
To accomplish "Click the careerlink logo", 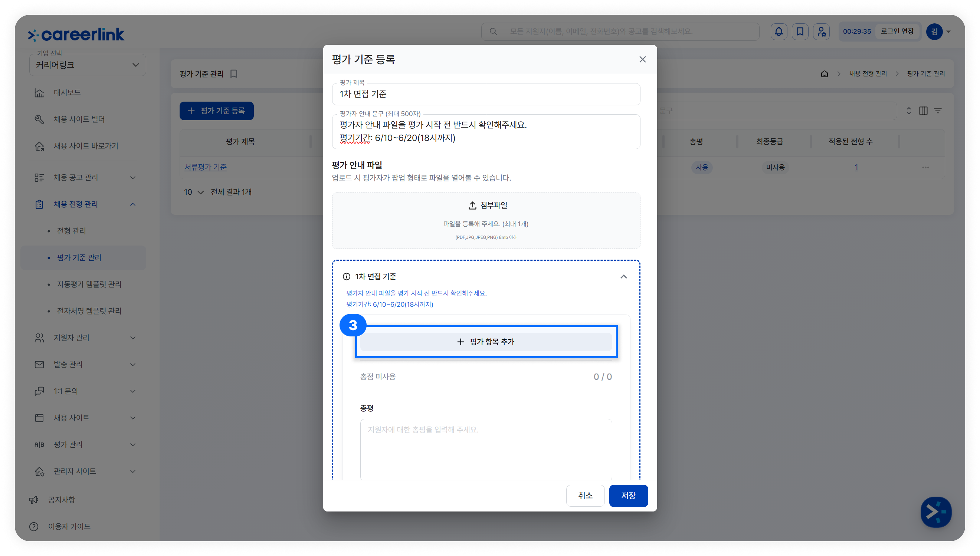I will click(x=76, y=34).
